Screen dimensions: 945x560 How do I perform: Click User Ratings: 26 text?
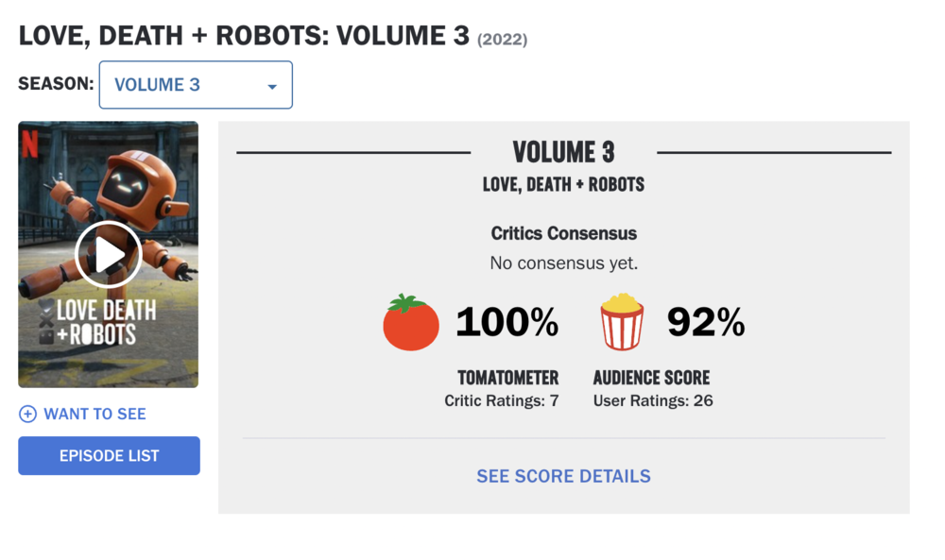point(653,401)
